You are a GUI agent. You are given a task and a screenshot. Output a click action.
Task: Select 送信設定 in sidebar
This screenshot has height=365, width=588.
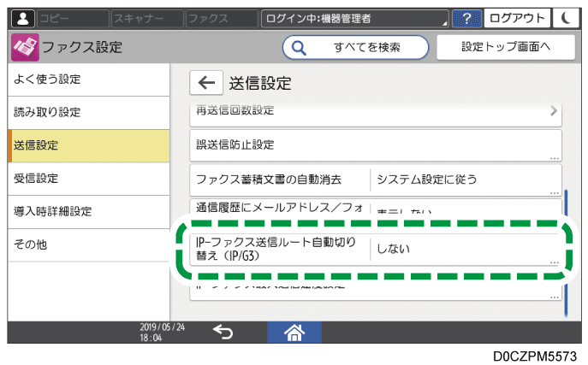(88, 145)
